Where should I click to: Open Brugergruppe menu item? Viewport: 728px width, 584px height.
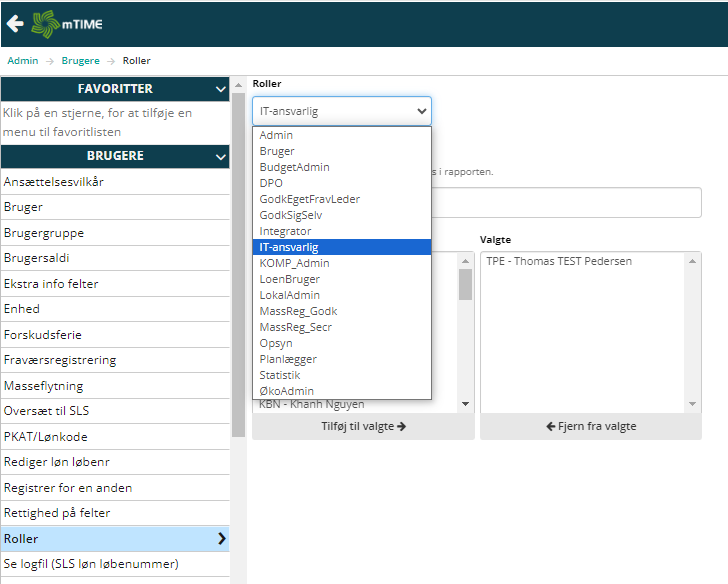pyautogui.click(x=44, y=233)
